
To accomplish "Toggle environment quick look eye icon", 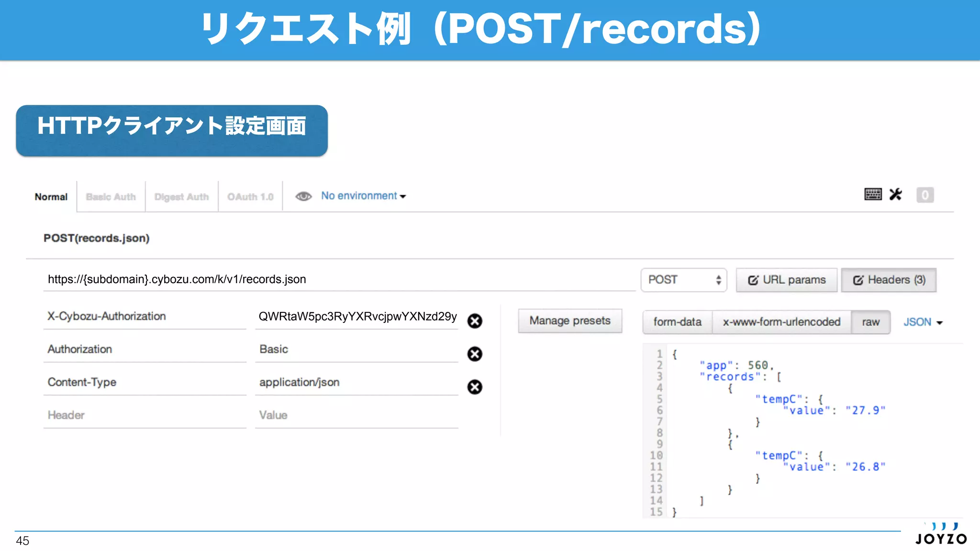I will [x=303, y=196].
